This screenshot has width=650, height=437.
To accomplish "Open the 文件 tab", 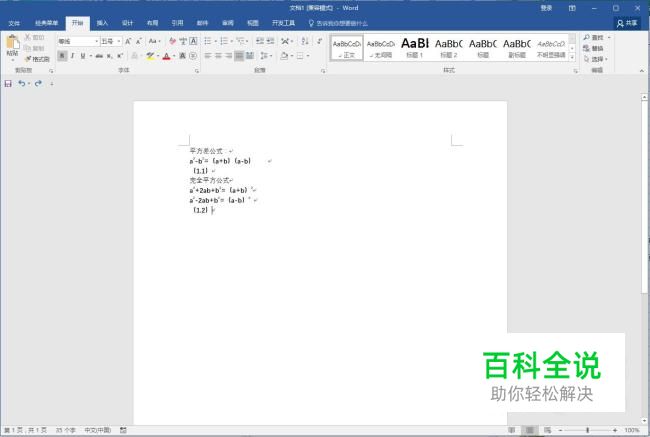I will pyautogui.click(x=14, y=23).
